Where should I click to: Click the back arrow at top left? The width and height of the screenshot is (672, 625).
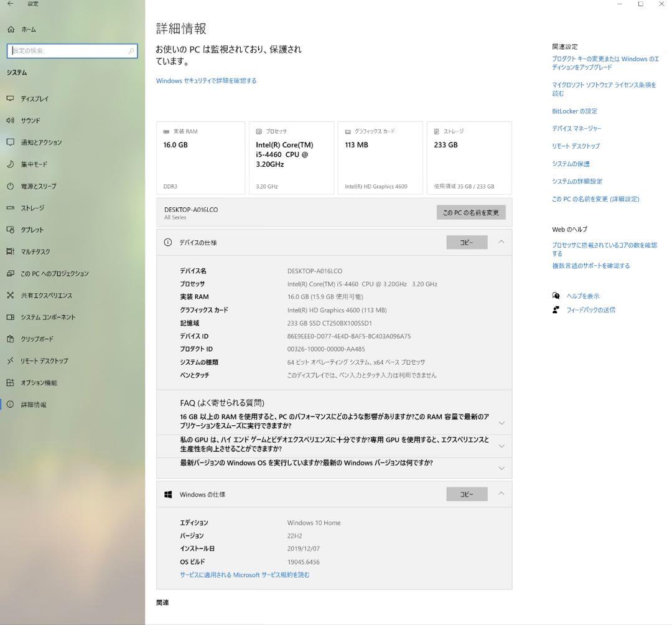(x=9, y=4)
